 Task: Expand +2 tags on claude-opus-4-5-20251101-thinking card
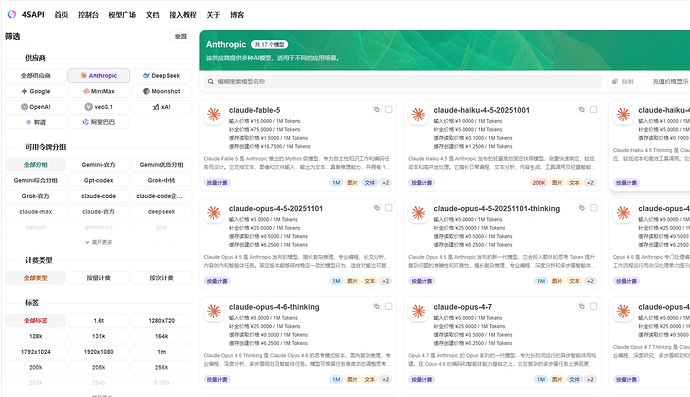coord(590,281)
